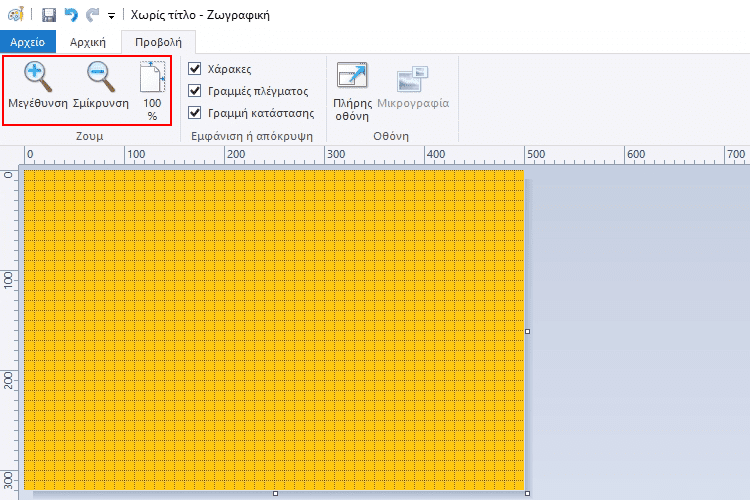Save using the floppy disk icon
The image size is (750, 500).
click(49, 16)
